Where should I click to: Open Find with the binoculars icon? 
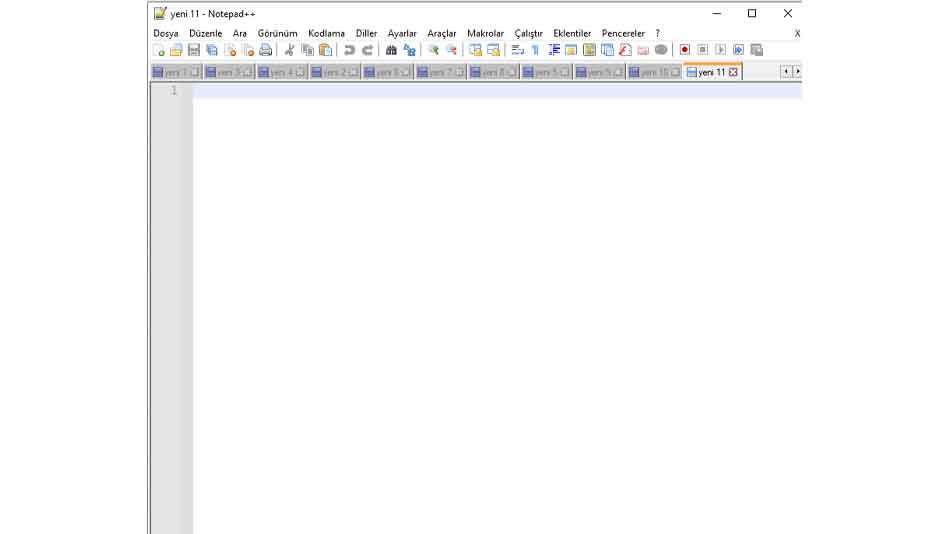point(391,50)
